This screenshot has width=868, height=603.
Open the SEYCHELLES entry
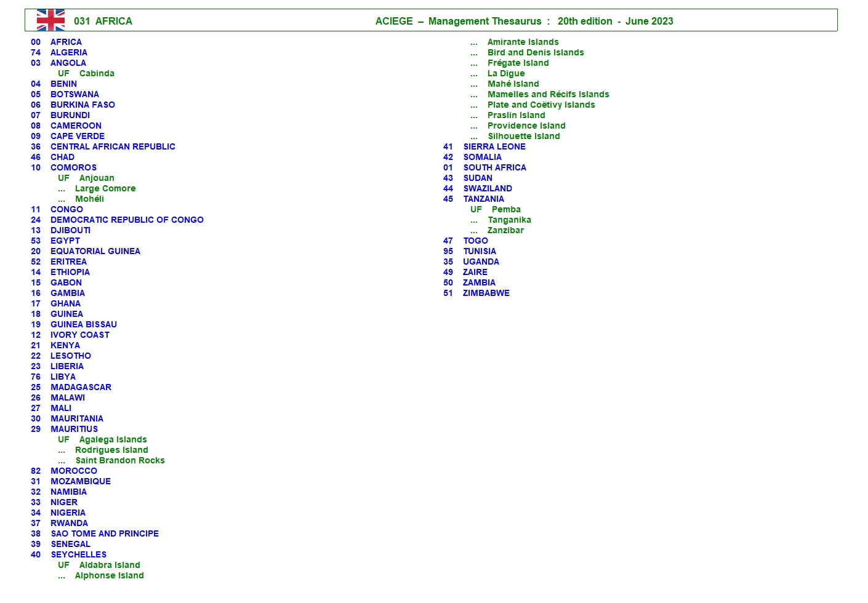click(78, 554)
